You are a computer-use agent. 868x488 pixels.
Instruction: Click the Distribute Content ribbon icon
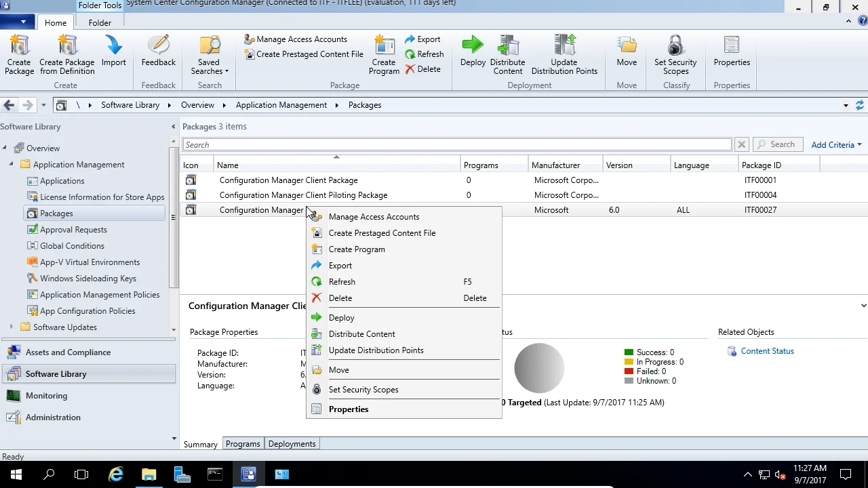tap(507, 54)
